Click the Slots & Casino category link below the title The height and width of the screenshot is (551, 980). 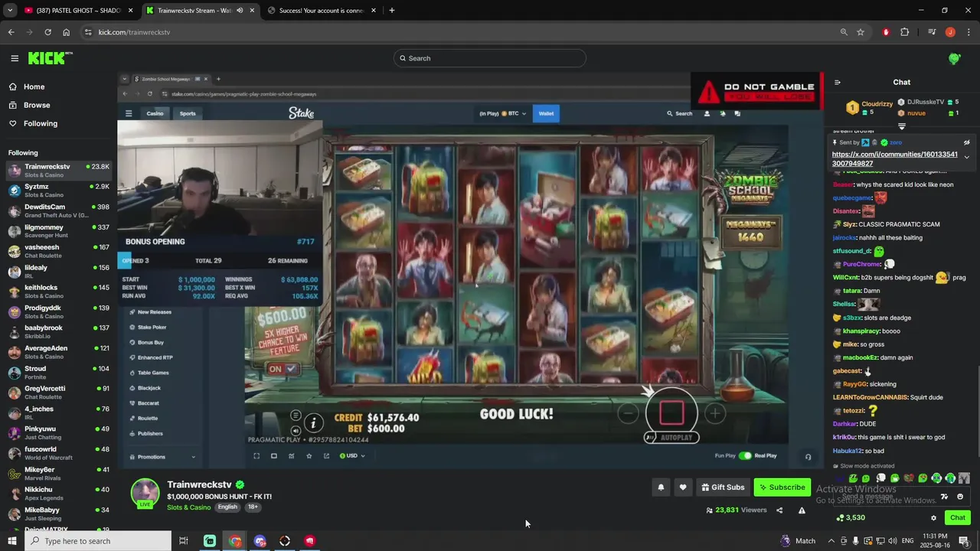(189, 507)
